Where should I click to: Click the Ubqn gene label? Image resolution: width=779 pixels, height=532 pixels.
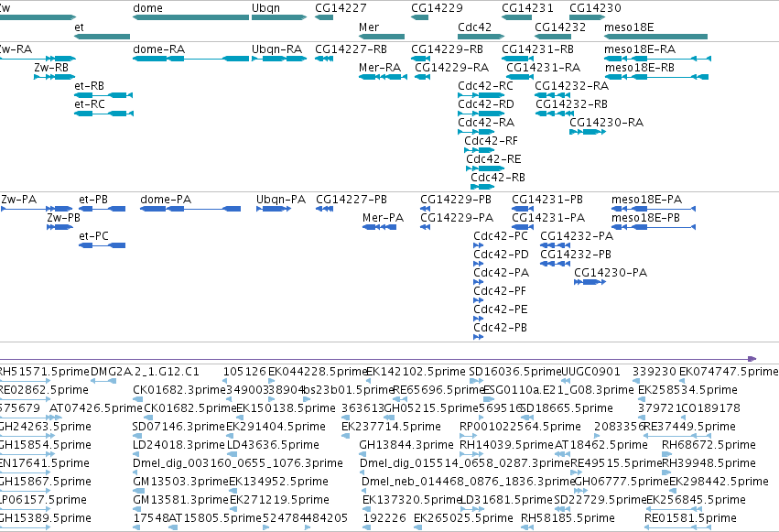coord(265,8)
